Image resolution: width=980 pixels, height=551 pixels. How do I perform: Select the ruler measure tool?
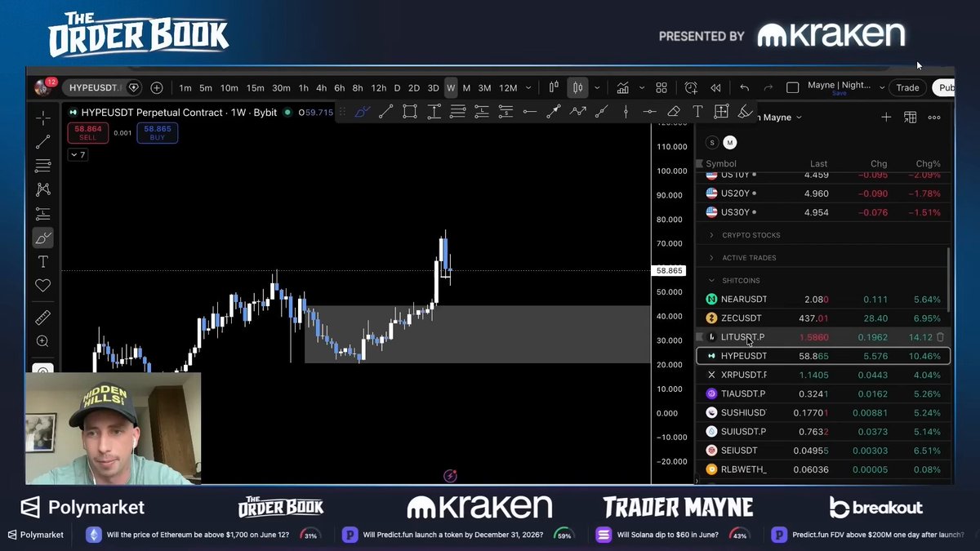43,318
